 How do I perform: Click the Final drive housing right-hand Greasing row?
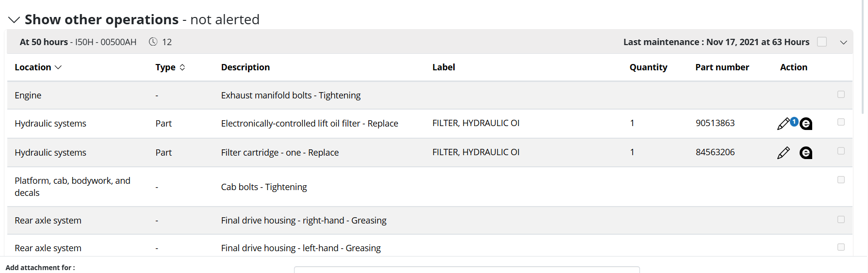(x=303, y=221)
